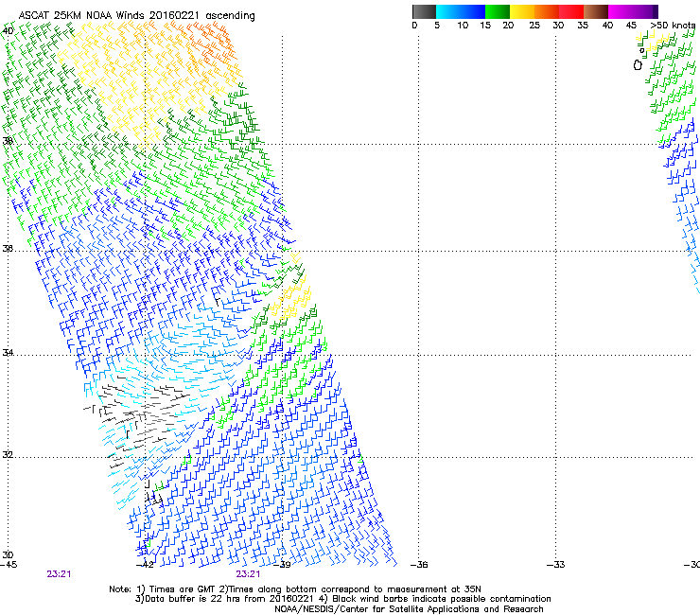This screenshot has height=615, width=700.
Task: Pick the yellow 20-25 knots color segment
Action: (522, 11)
